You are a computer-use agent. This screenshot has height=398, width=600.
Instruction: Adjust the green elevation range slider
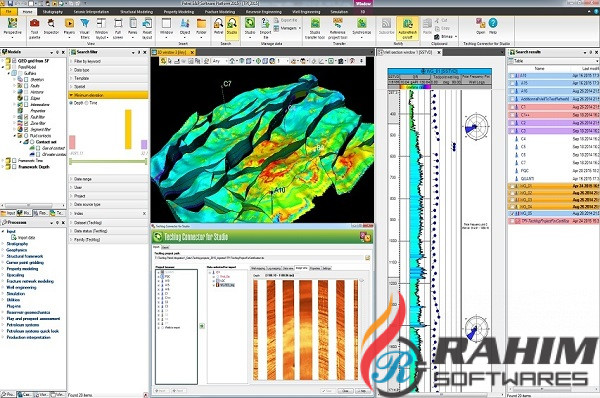[108, 161]
